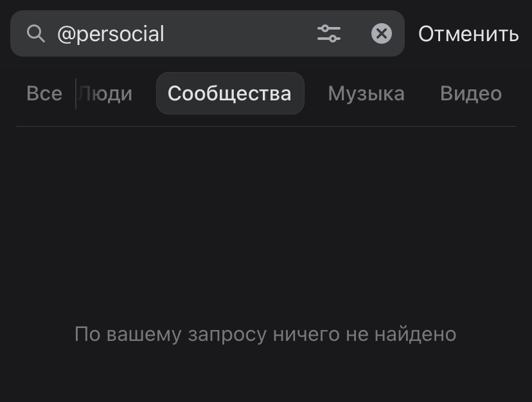Open the Видео tab

[471, 93]
